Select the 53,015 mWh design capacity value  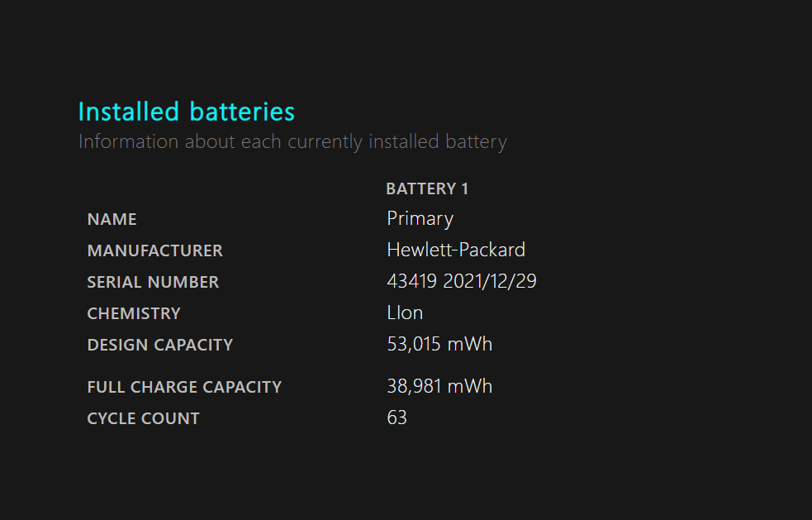(x=439, y=344)
